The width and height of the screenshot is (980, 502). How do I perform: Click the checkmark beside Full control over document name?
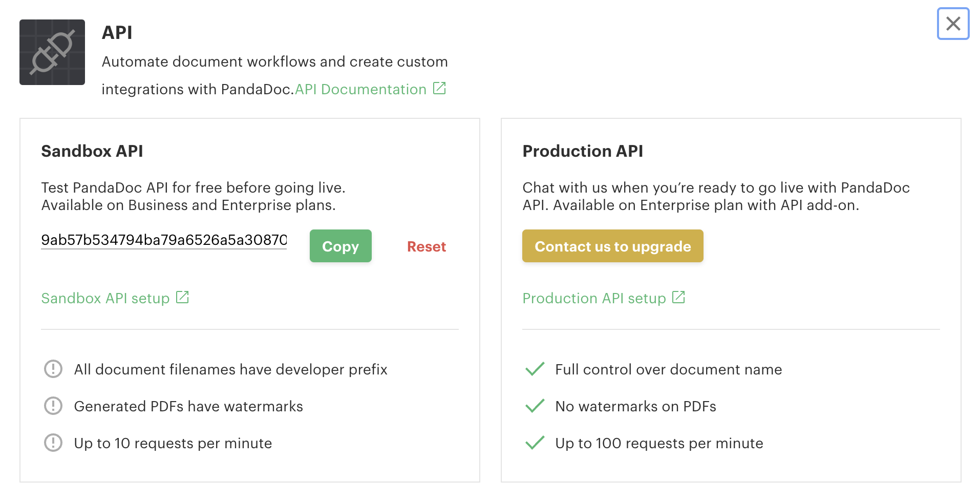(x=535, y=369)
